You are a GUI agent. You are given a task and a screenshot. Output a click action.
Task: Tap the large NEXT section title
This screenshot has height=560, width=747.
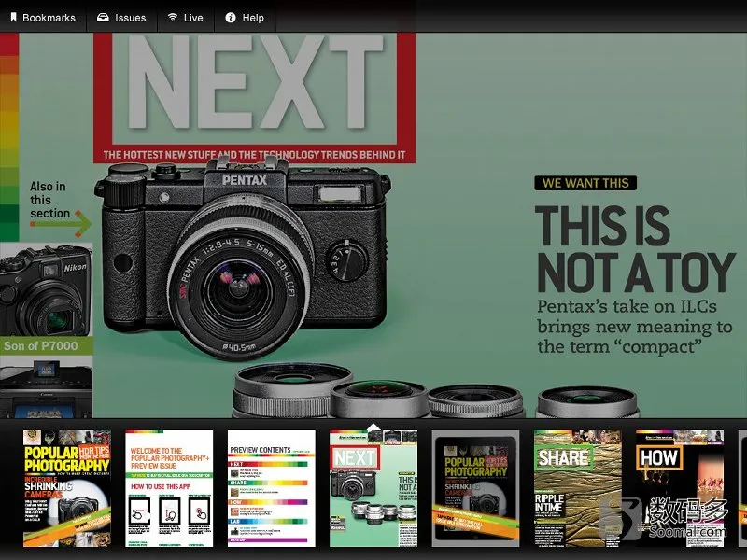[x=255, y=82]
